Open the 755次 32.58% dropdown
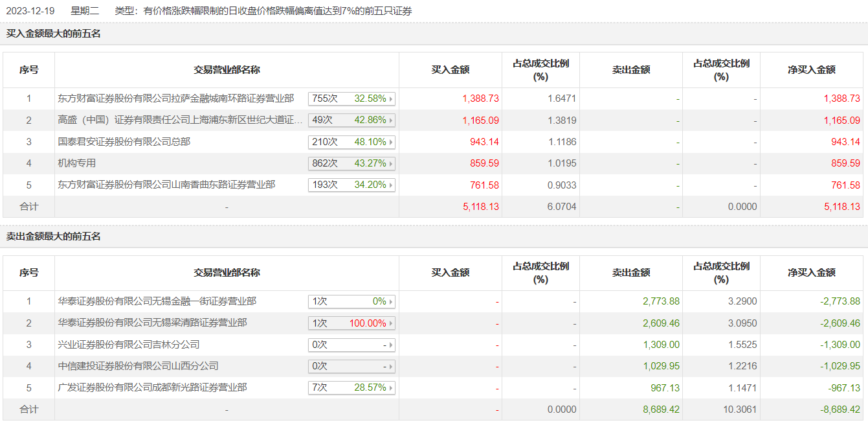The height and width of the screenshot is (427, 868). 351,99
